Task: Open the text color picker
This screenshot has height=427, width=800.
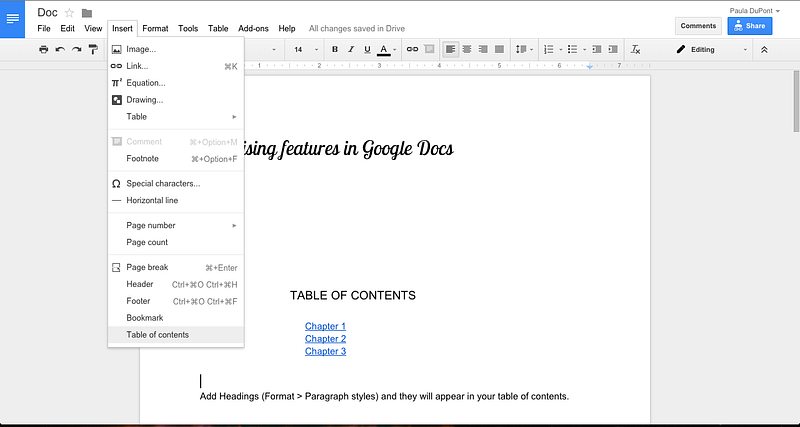Action: (387, 49)
